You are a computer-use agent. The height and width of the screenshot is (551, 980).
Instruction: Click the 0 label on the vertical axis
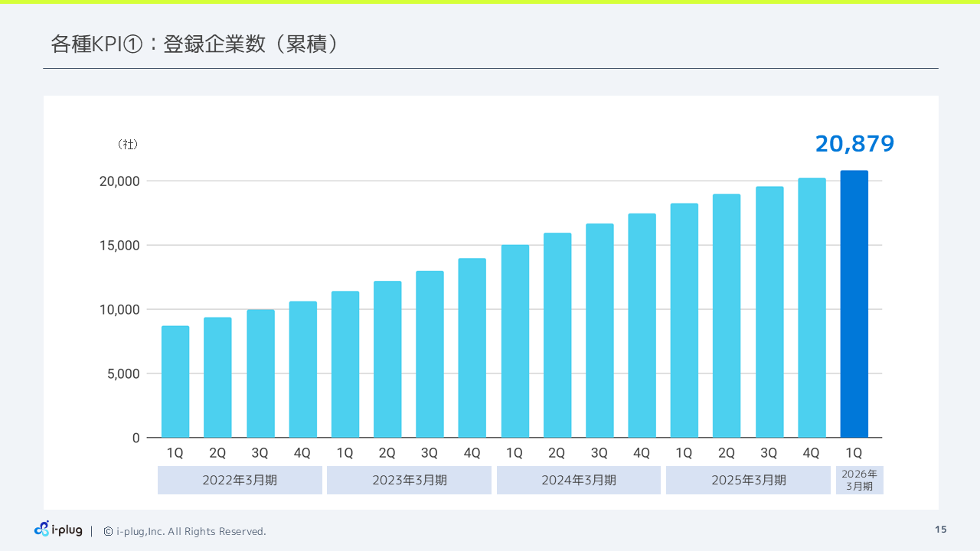click(136, 438)
